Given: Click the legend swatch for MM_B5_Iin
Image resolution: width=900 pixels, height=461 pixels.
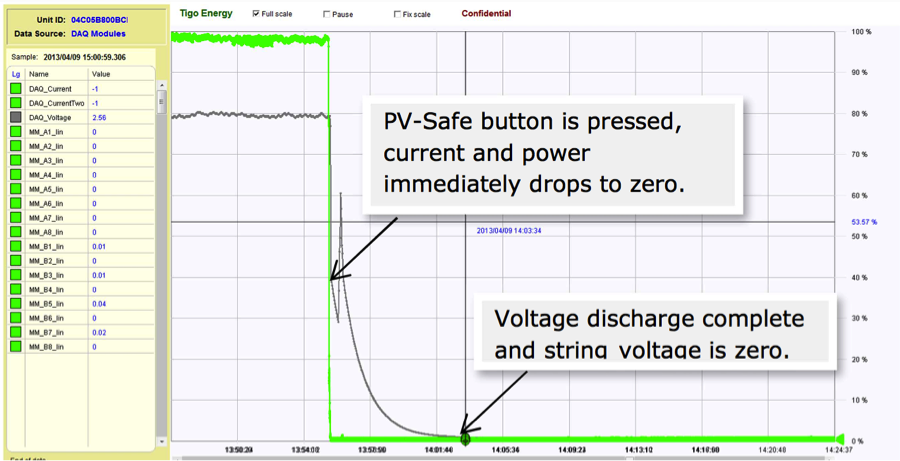Looking at the screenshot, I should tap(16, 304).
